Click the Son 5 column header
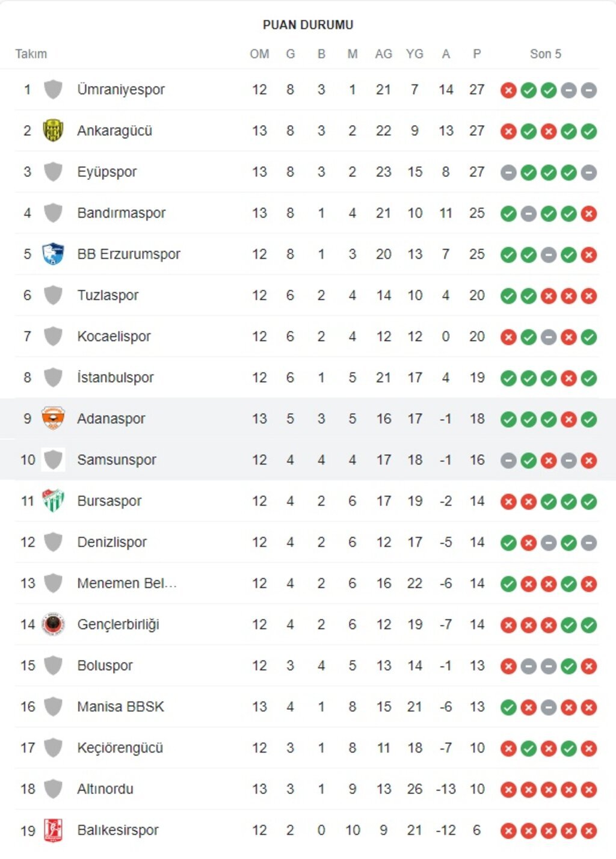Image resolution: width=616 pixels, height=859 pixels. pyautogui.click(x=545, y=54)
